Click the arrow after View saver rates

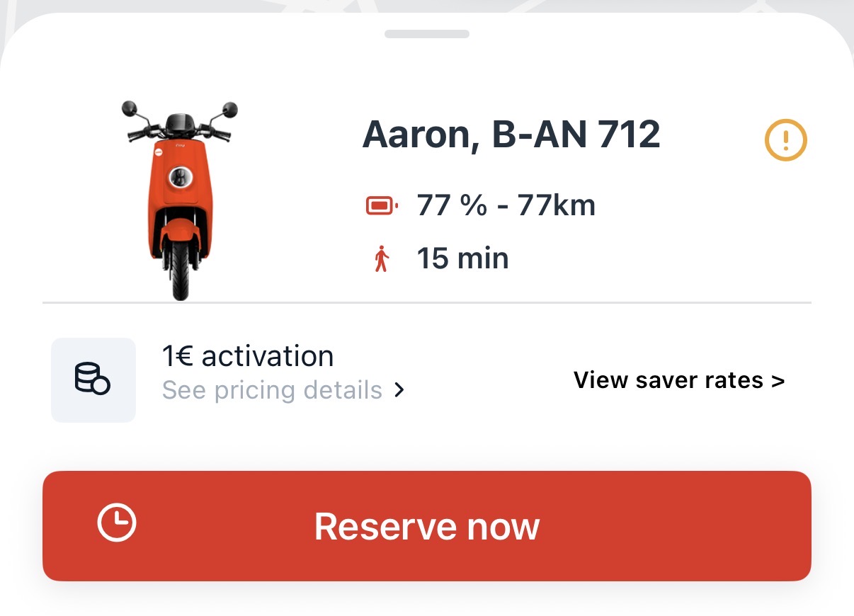(x=778, y=381)
